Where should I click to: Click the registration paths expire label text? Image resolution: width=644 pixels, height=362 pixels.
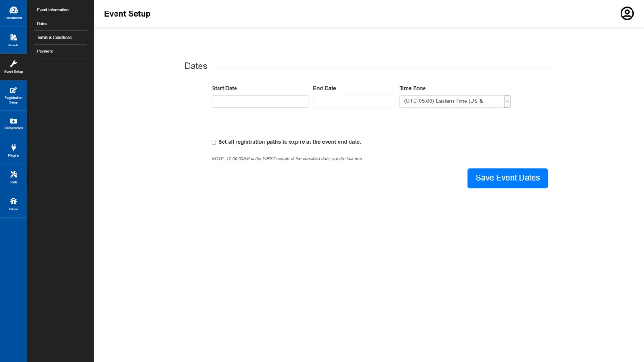[x=290, y=142]
